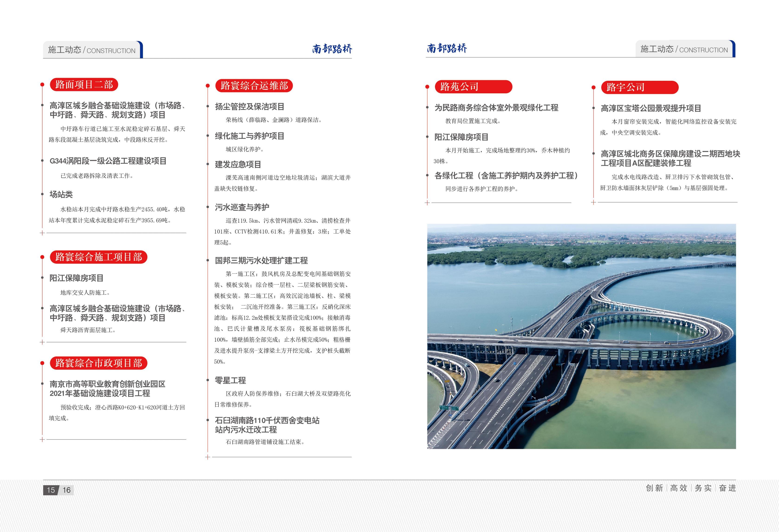
Task: Select the 路寰综合运维部 red section label
Action: coord(254,85)
